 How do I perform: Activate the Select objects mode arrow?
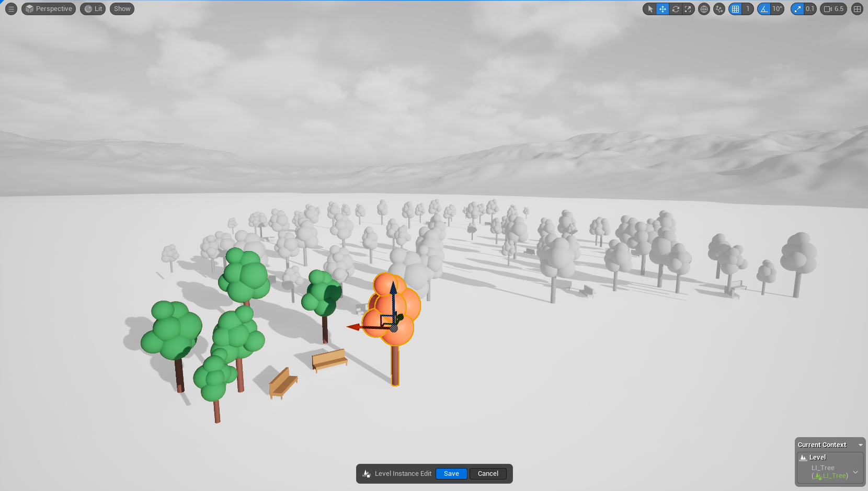click(x=650, y=9)
